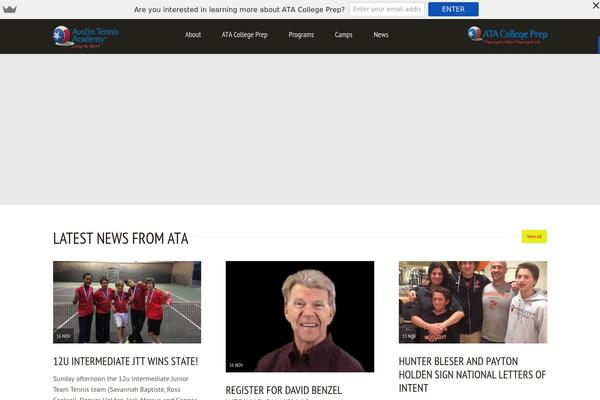600x400 pixels.
Task: Click the ATA College Prep logo on right
Action: 507,36
